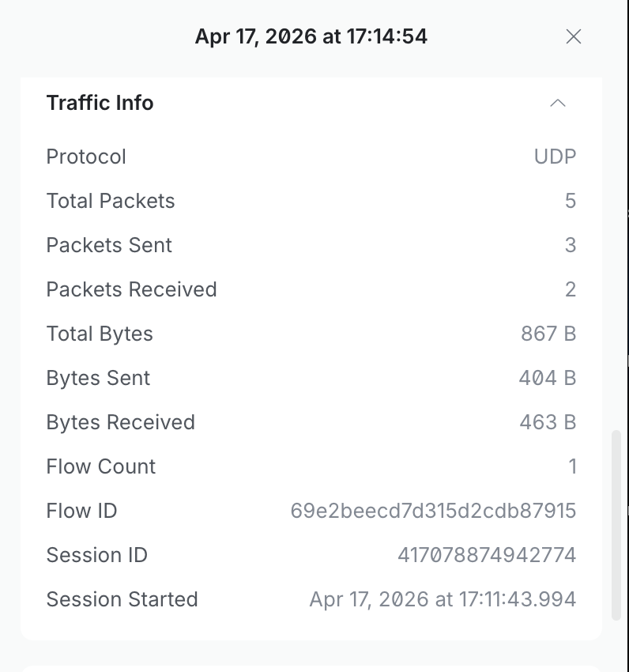Click the Traffic Info section heading
This screenshot has width=629, height=672.
(x=100, y=103)
